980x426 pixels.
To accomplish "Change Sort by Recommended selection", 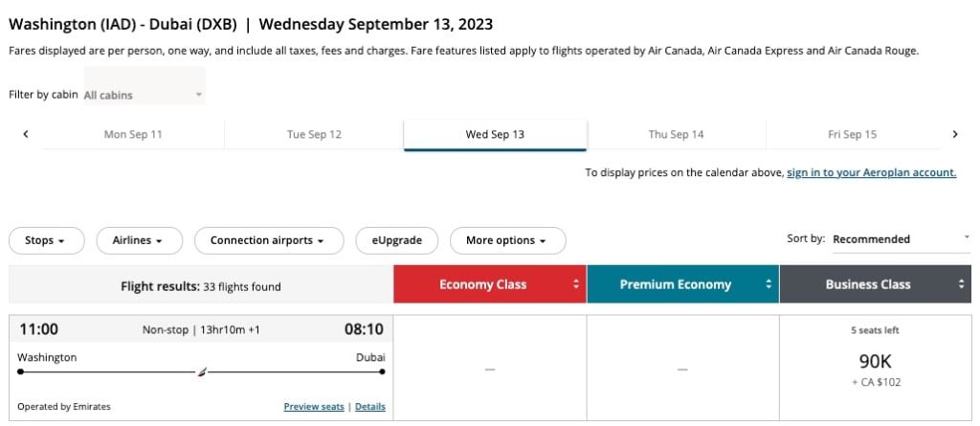I will click(902, 239).
